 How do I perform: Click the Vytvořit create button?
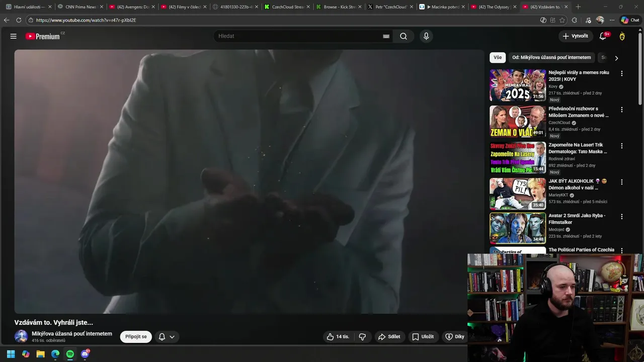coord(575,36)
